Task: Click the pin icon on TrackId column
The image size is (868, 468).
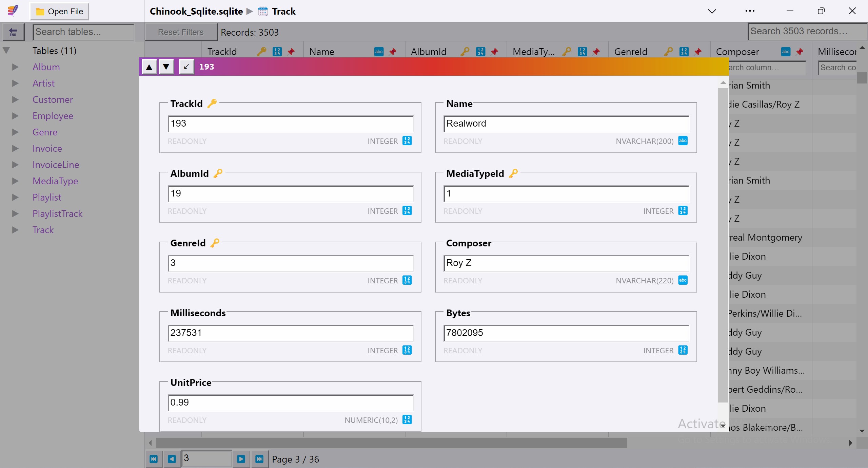Action: pyautogui.click(x=291, y=52)
